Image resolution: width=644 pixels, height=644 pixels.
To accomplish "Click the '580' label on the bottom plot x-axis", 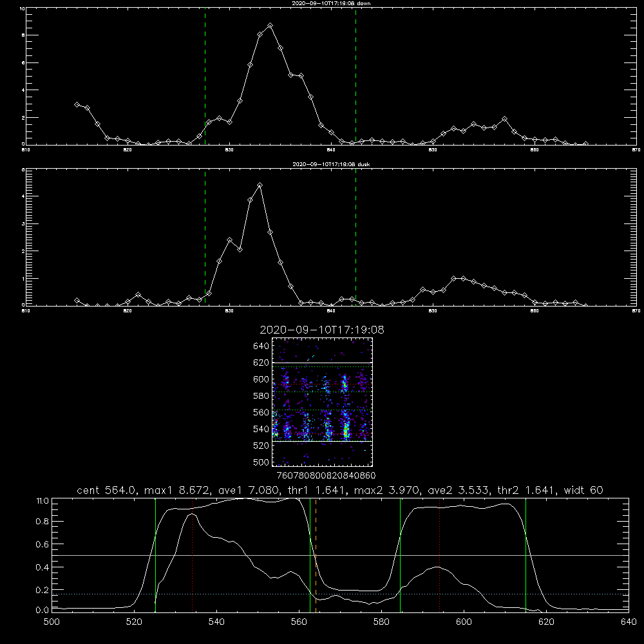I will pos(381,621).
